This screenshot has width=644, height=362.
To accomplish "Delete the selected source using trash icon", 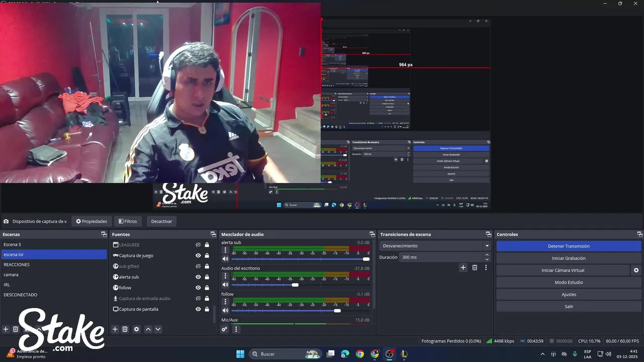I will point(125,329).
